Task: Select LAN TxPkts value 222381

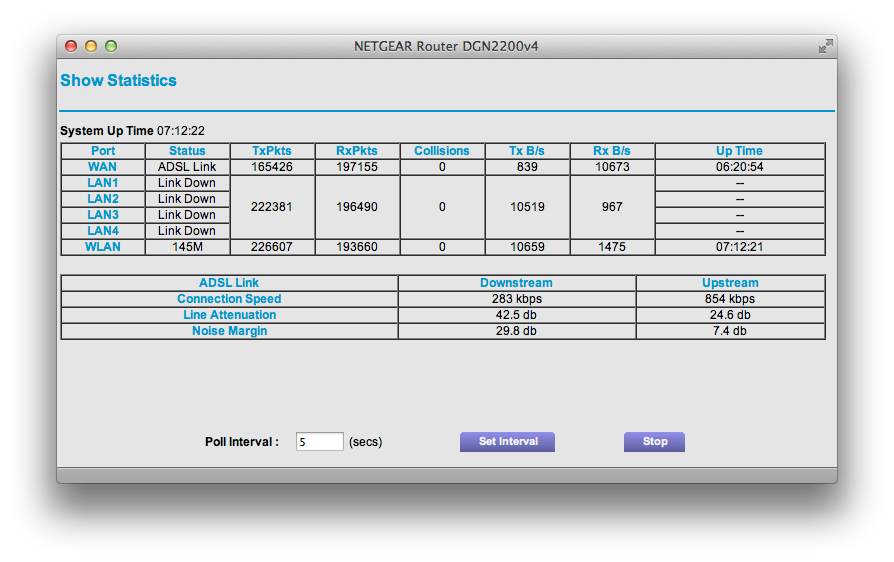Action: [272, 207]
